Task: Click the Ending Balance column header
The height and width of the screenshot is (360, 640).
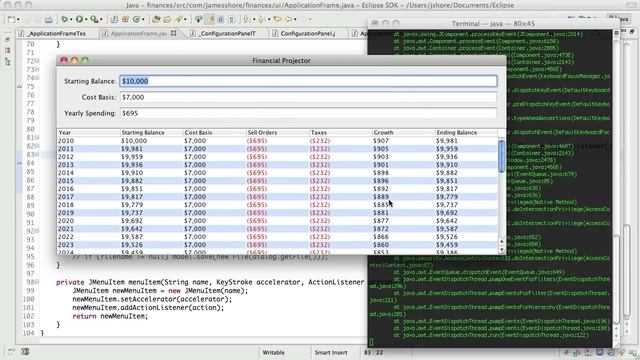Action: (466, 133)
